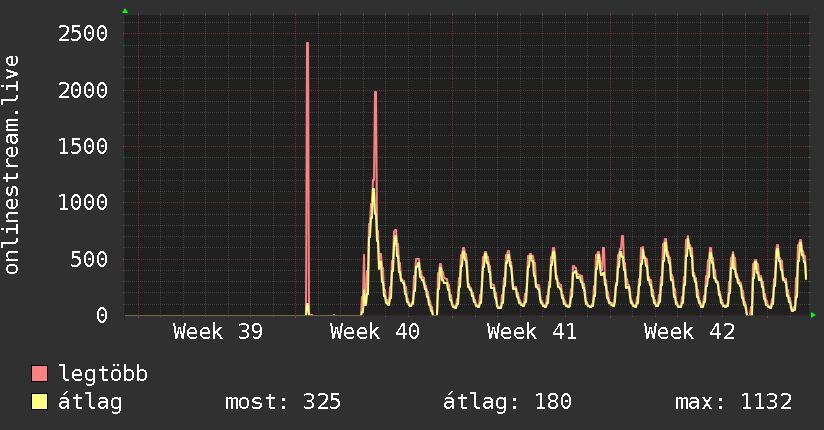Click the 'max: 1132' statistic
The height and width of the screenshot is (430, 824).
734,402
